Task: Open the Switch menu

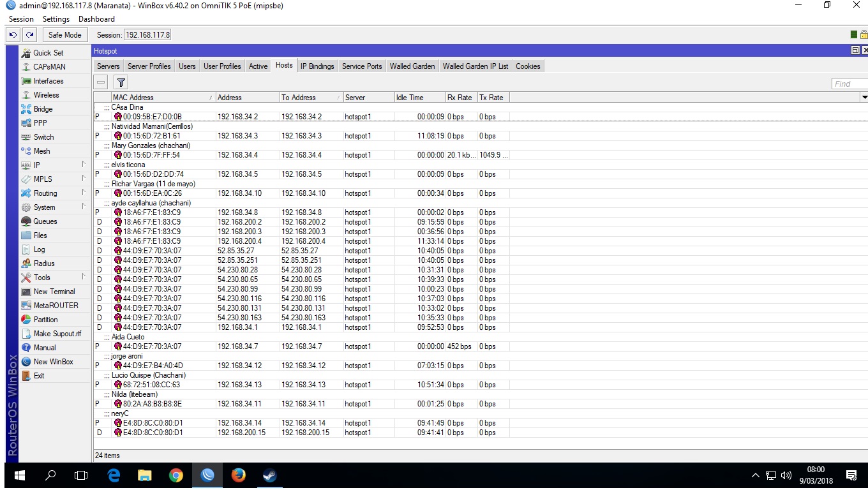Action: click(x=43, y=137)
